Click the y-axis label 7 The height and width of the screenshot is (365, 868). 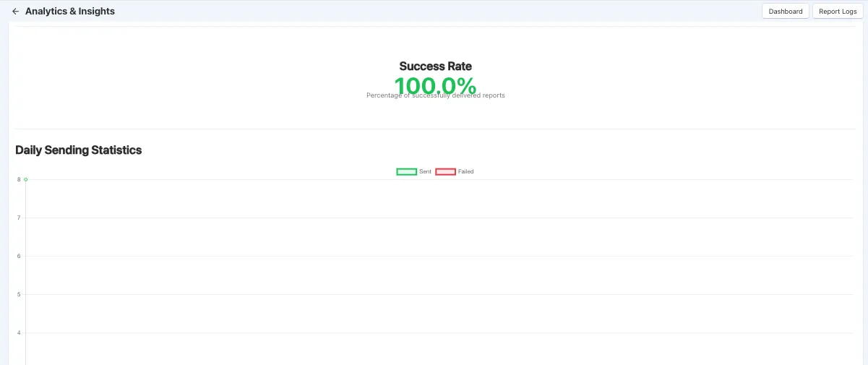click(19, 218)
